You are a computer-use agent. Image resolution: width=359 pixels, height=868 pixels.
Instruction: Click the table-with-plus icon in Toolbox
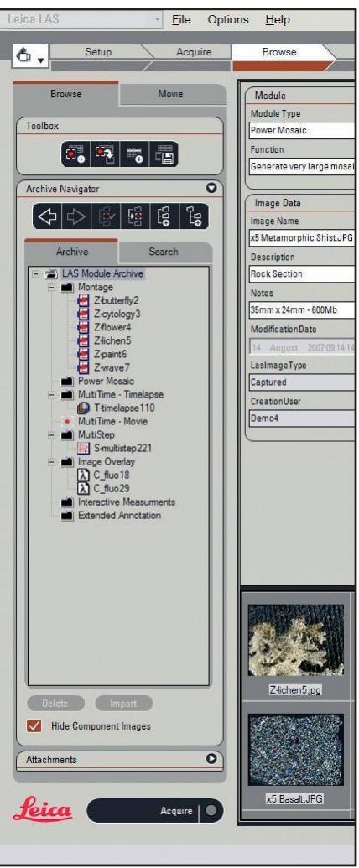[x=134, y=155]
